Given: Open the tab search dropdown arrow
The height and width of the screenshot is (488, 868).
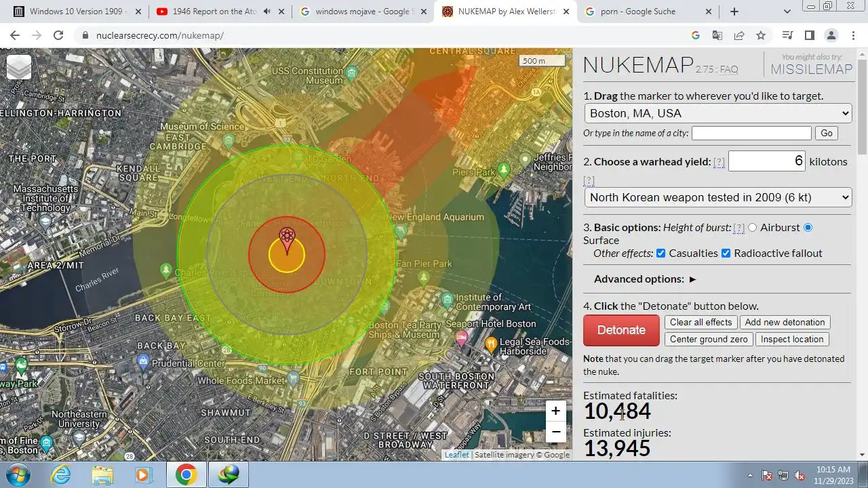Looking at the screenshot, I should 787,12.
